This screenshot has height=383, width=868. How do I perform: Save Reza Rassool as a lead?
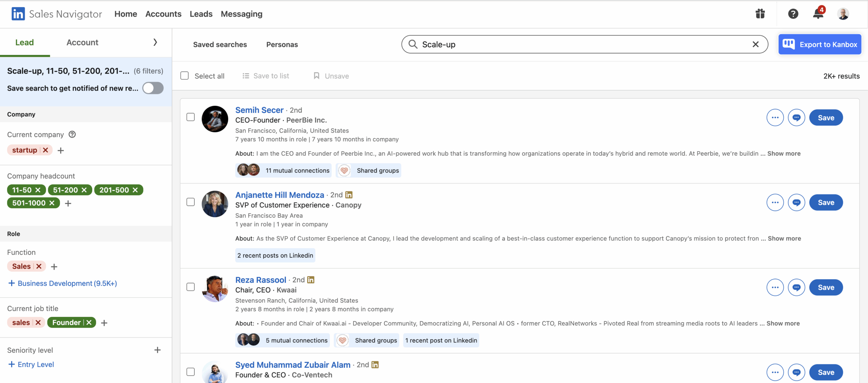826,287
